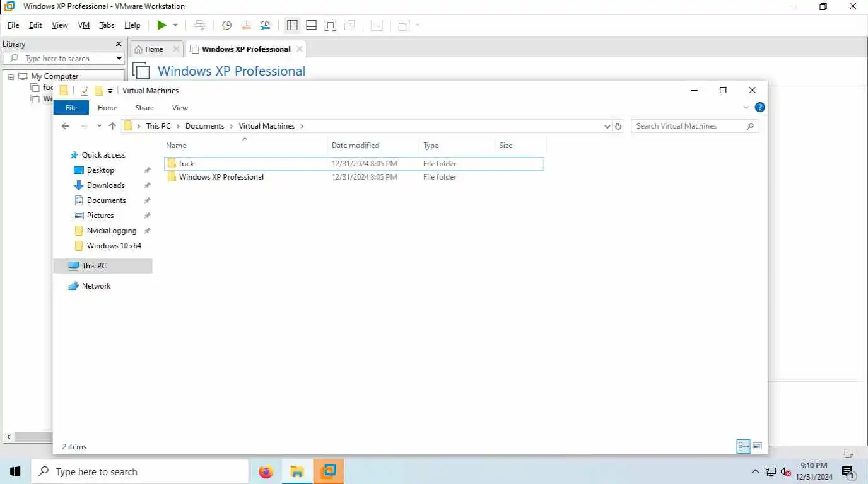Click the VMware Unity mode icon
The width and height of the screenshot is (868, 484).
(x=349, y=25)
